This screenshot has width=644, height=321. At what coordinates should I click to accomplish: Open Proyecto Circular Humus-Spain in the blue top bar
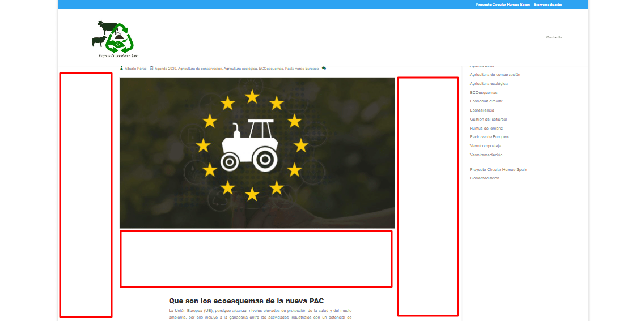(x=503, y=5)
